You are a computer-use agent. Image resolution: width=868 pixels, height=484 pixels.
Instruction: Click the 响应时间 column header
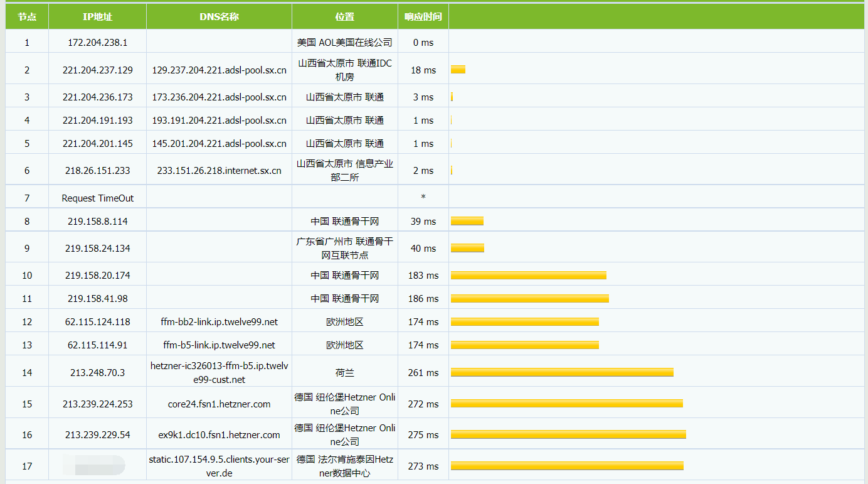click(423, 17)
